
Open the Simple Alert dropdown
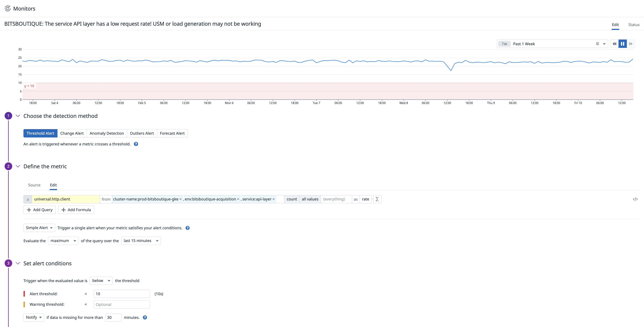pos(39,228)
